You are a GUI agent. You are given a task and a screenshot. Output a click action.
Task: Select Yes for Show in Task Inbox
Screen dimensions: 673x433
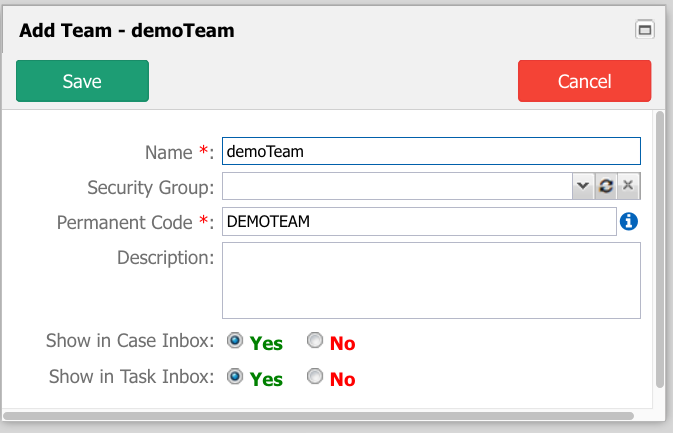click(x=235, y=376)
